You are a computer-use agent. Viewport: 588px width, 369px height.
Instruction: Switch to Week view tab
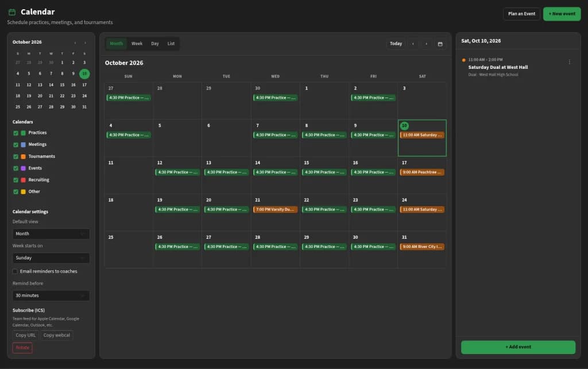pos(137,44)
